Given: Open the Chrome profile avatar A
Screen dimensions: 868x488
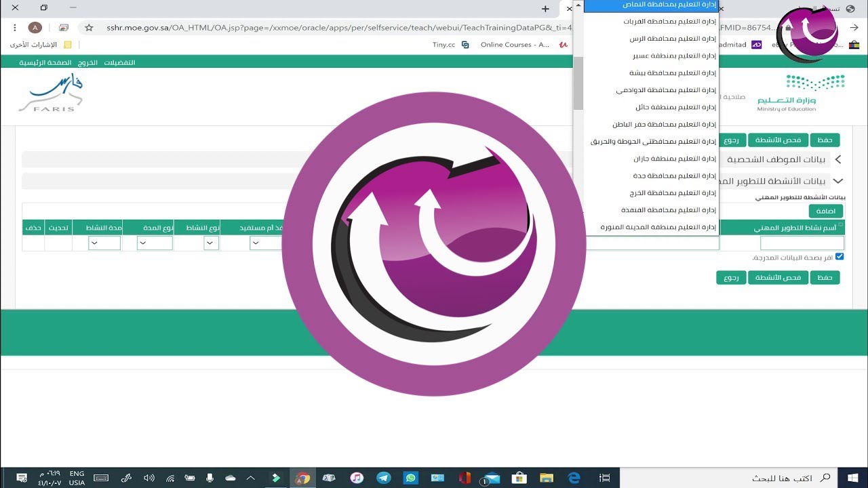Looking at the screenshot, I should [x=35, y=28].
